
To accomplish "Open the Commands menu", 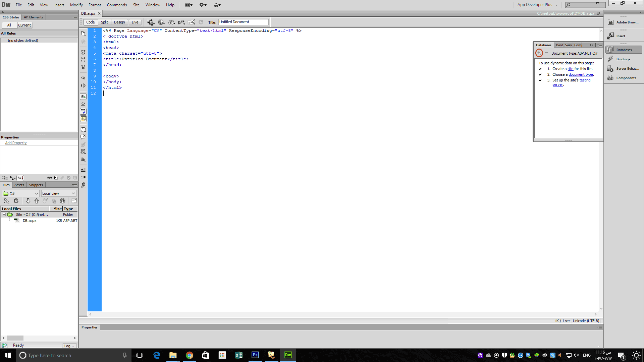I will (x=117, y=5).
